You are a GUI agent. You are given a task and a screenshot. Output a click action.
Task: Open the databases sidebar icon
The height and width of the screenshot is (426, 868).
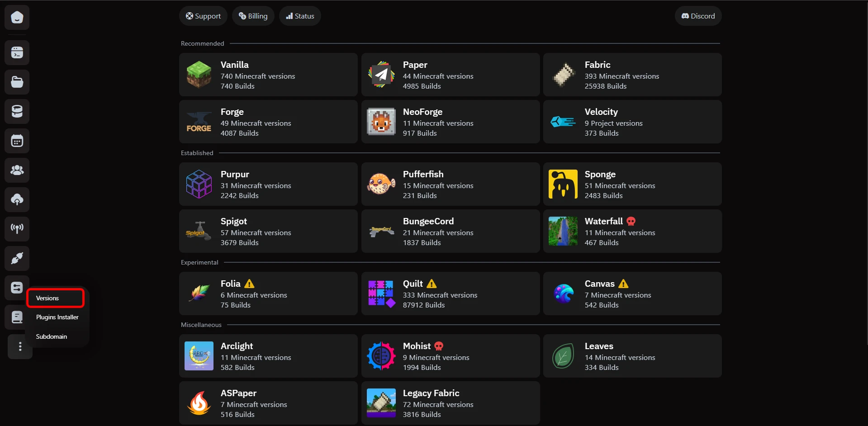(17, 111)
